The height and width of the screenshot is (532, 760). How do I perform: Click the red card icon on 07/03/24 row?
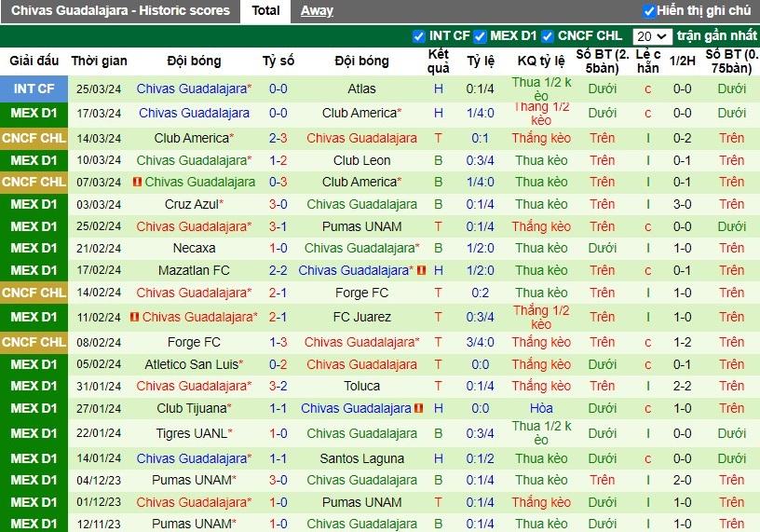[x=137, y=182]
